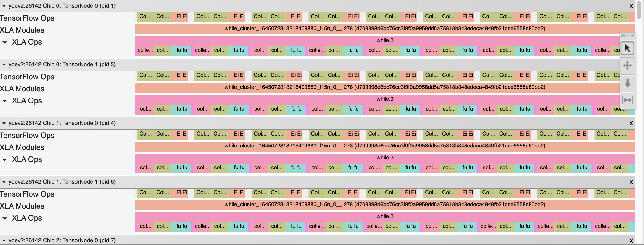Select XLA Modules track label in pid 1
The image size is (644, 245).
point(22,30)
